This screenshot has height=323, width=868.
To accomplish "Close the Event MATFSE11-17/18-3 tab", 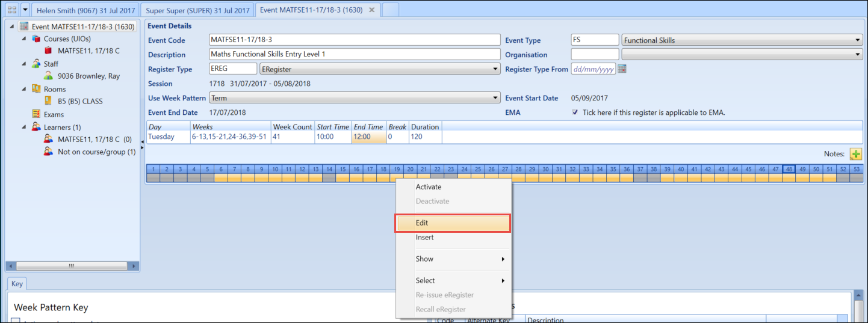I will (371, 10).
